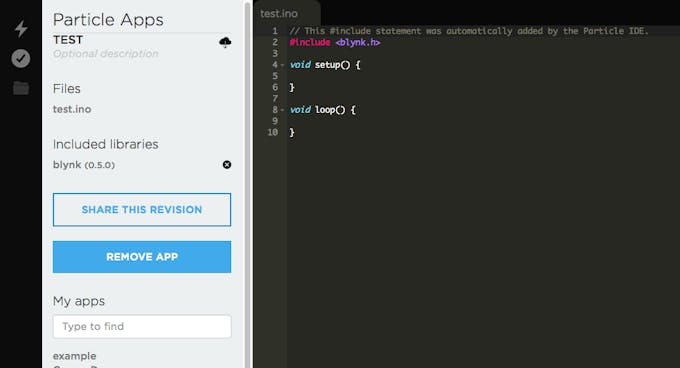Click the Particle Apps heading
The height and width of the screenshot is (368, 680).
click(x=108, y=20)
